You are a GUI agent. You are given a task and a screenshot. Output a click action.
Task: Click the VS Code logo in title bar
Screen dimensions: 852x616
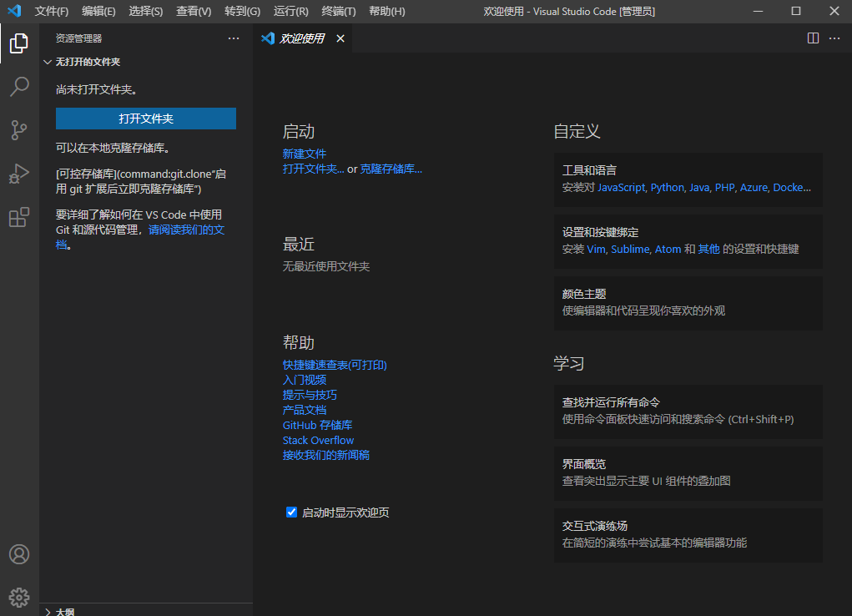click(15, 11)
